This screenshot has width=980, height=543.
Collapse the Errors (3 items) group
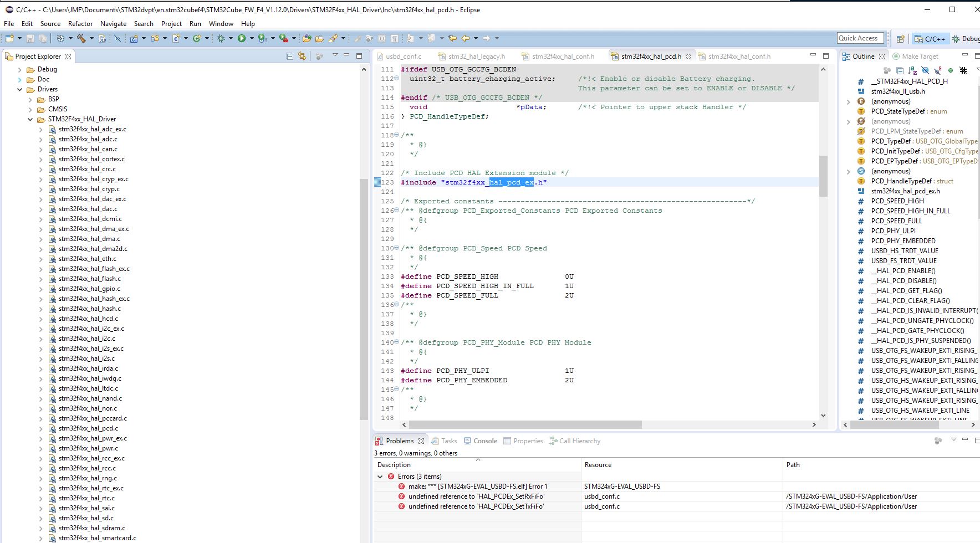(x=380, y=477)
